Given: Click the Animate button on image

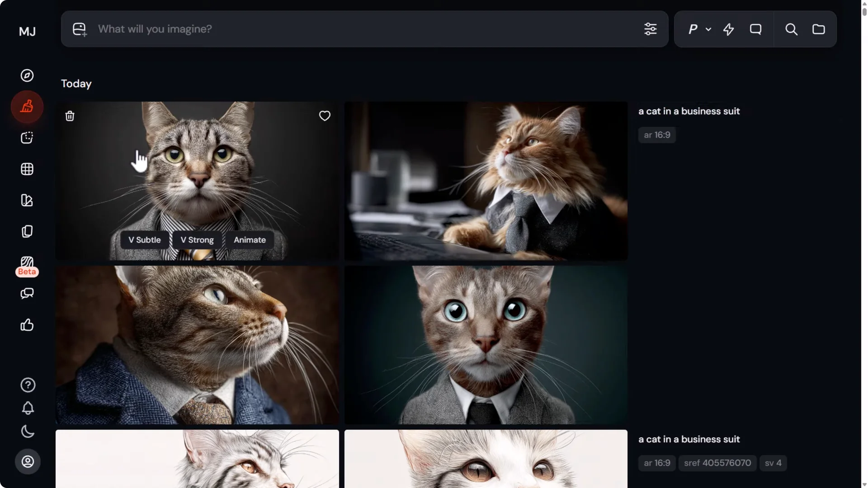Looking at the screenshot, I should pos(250,240).
